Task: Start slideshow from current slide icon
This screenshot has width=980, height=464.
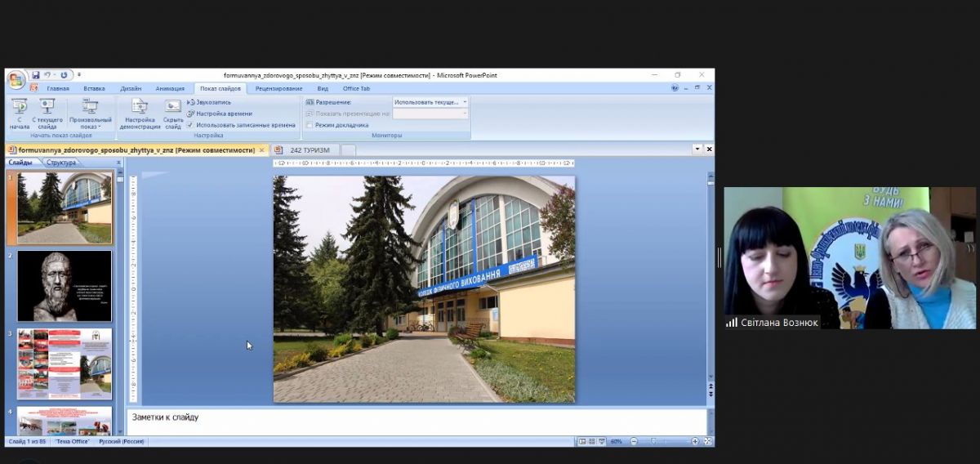Action: pyautogui.click(x=47, y=106)
